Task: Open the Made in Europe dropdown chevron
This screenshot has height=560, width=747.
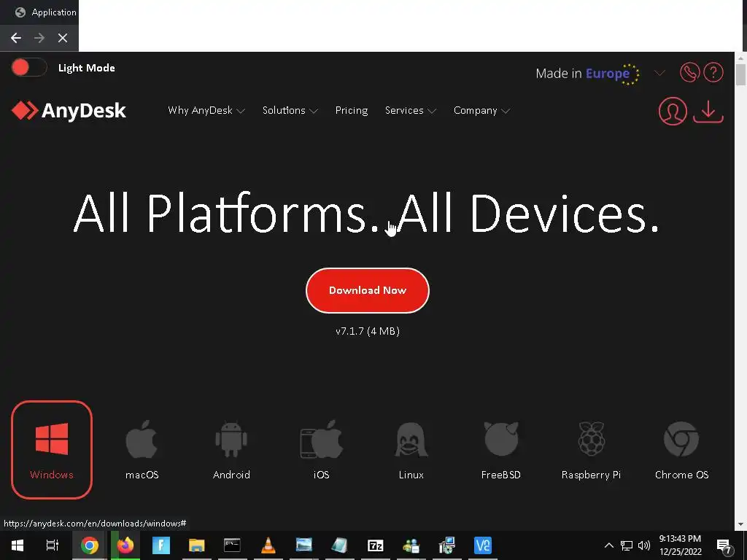Action: pos(659,73)
